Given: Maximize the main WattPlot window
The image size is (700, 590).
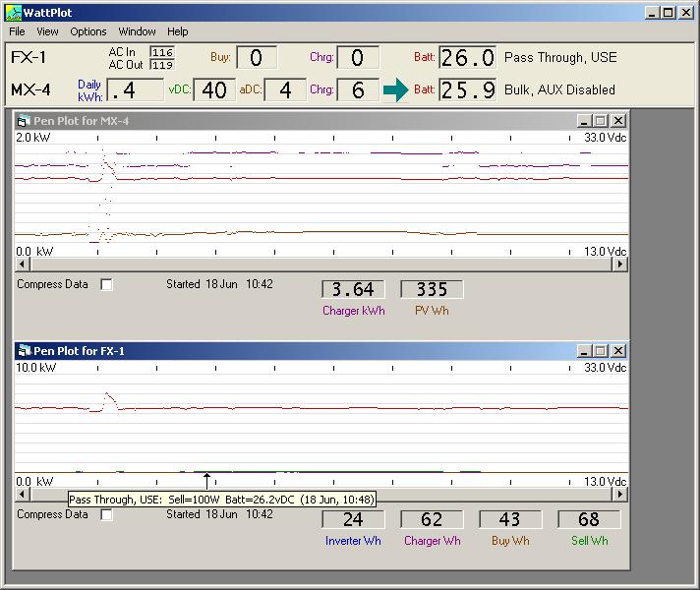Looking at the screenshot, I should pyautogui.click(x=669, y=13).
